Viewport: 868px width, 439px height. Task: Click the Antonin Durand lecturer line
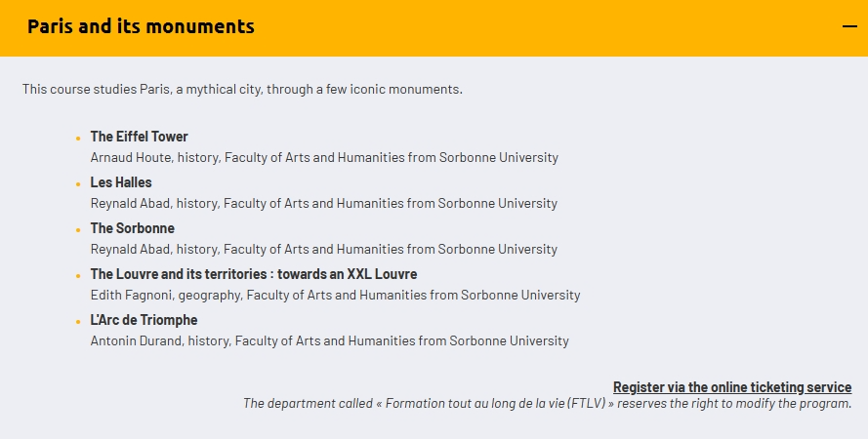329,341
